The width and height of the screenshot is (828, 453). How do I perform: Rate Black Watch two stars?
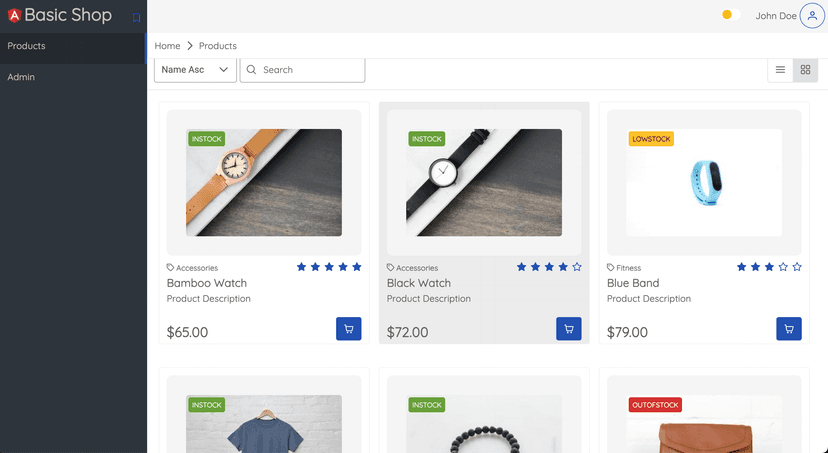click(535, 267)
